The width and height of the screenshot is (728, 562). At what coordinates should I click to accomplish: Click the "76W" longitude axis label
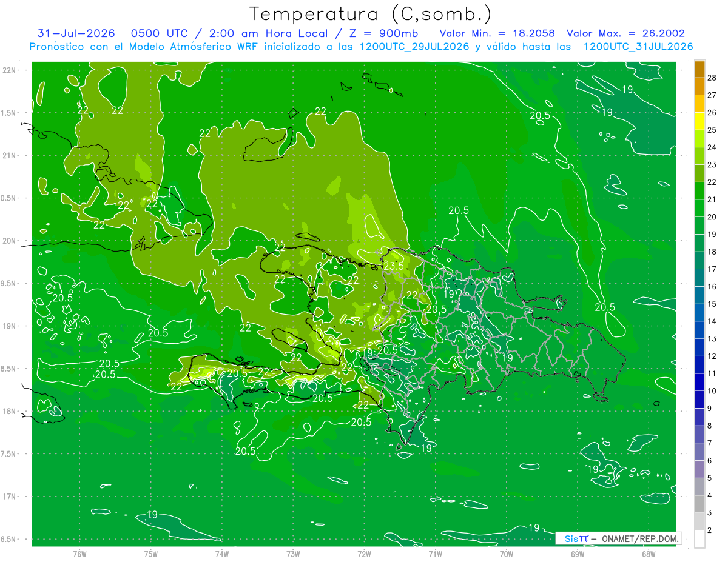[x=79, y=554]
